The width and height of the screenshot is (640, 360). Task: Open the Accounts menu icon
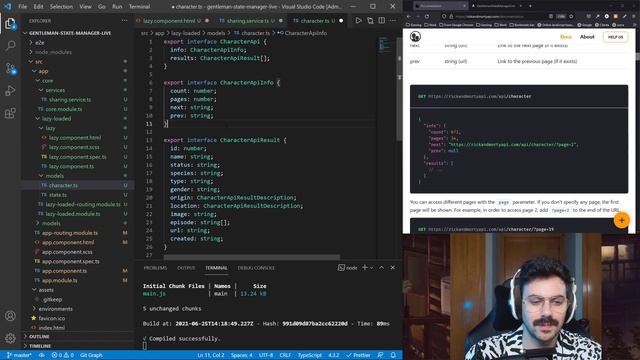pyautogui.click(x=10, y=316)
